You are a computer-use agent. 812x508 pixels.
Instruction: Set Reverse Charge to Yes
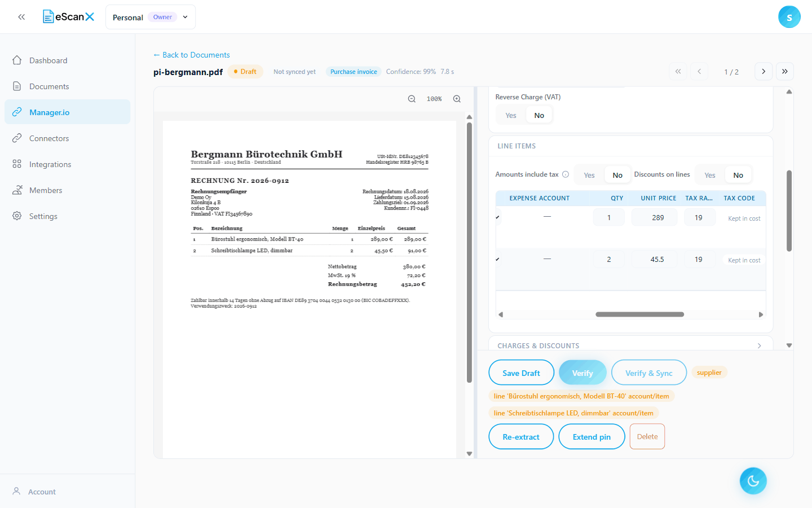click(511, 115)
